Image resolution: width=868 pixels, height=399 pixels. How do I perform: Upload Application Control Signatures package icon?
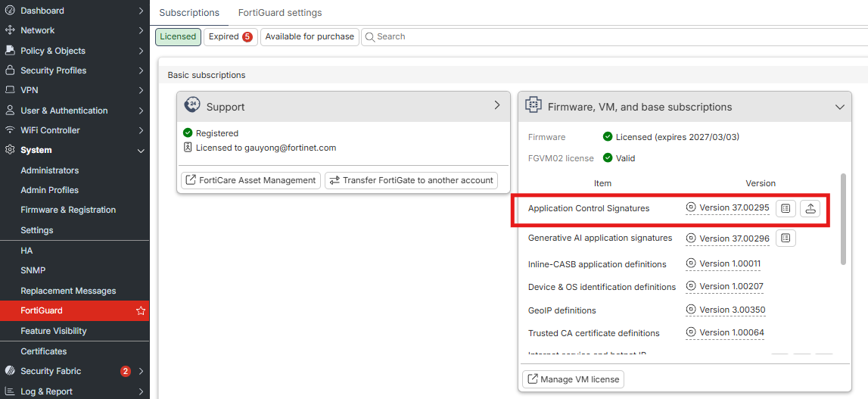click(810, 209)
